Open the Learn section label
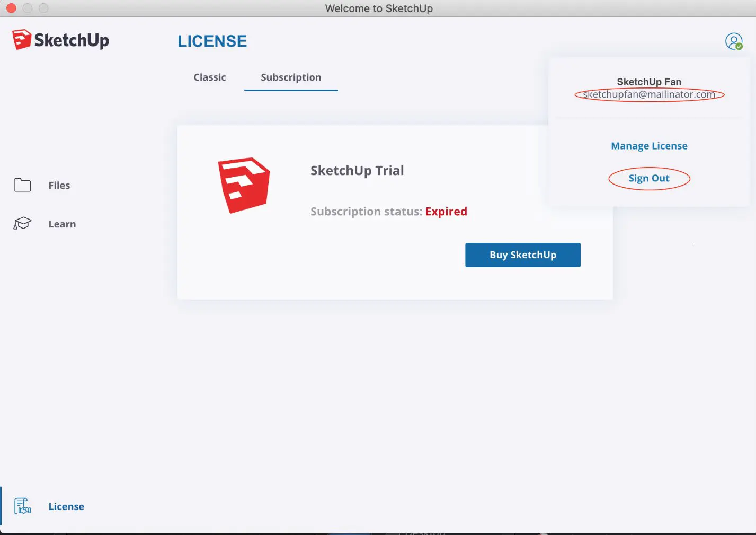 point(62,224)
